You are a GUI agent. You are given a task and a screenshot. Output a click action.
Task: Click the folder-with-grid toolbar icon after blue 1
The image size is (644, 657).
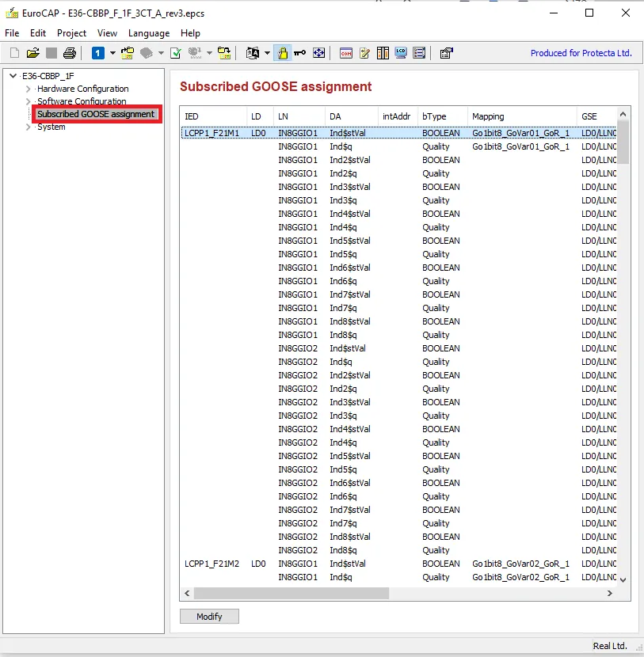coord(128,53)
